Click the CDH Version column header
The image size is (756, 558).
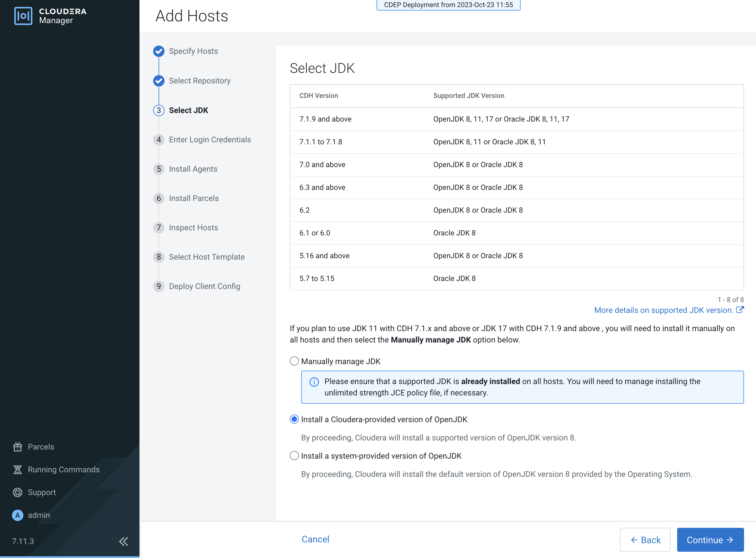[319, 96]
